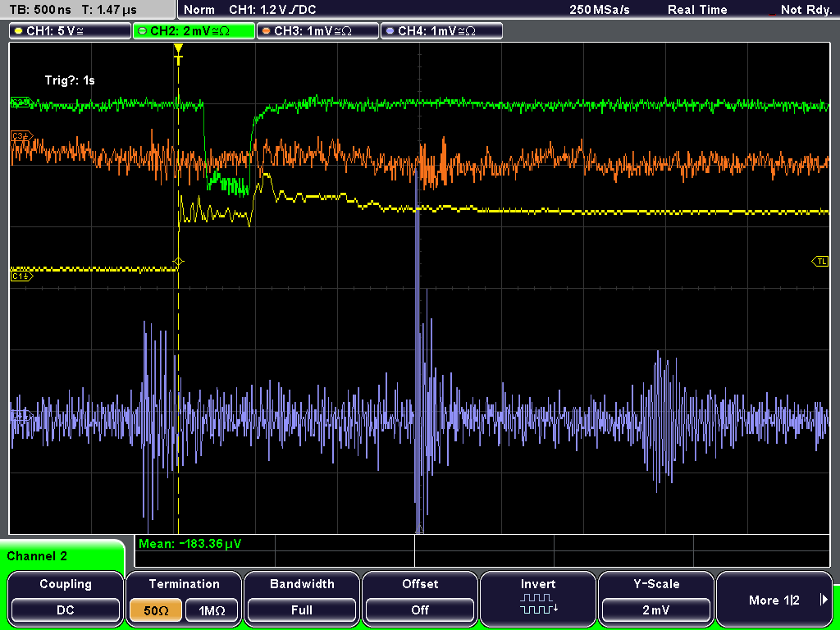Screen dimensions: 840x630
Task: Click the Channel 2 menu title
Action: click(36, 556)
